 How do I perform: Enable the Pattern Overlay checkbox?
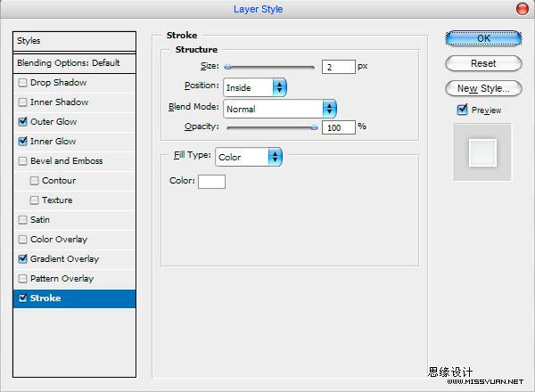22,279
